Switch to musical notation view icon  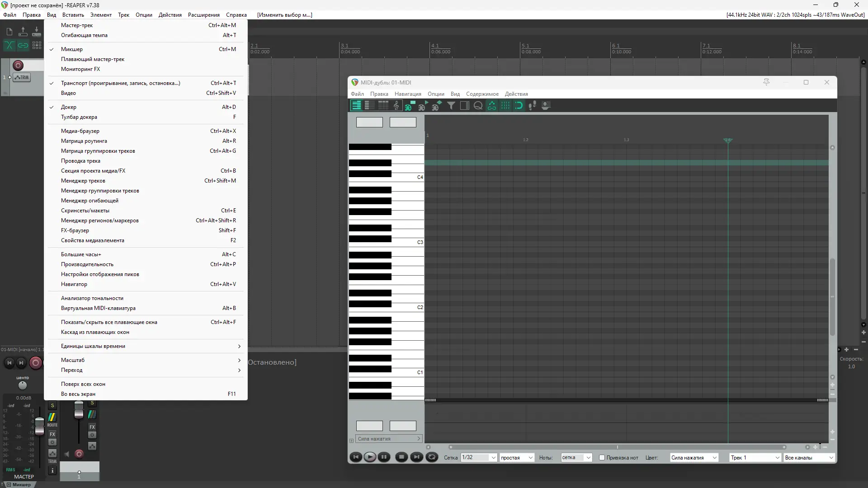[x=396, y=106]
